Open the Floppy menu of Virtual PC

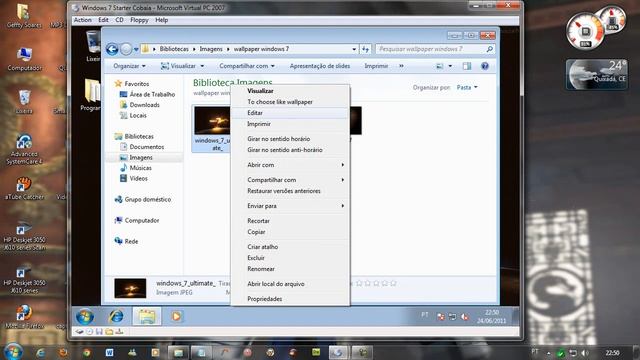(139, 20)
